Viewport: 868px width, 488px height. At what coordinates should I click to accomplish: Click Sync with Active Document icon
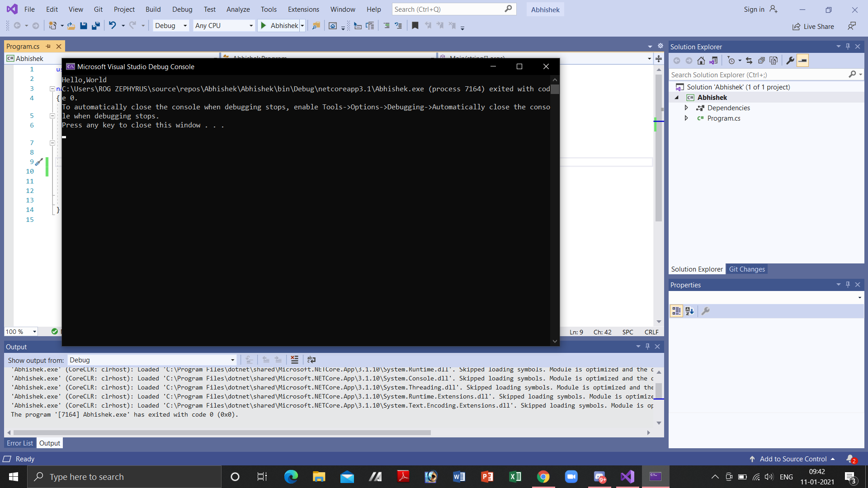click(749, 61)
